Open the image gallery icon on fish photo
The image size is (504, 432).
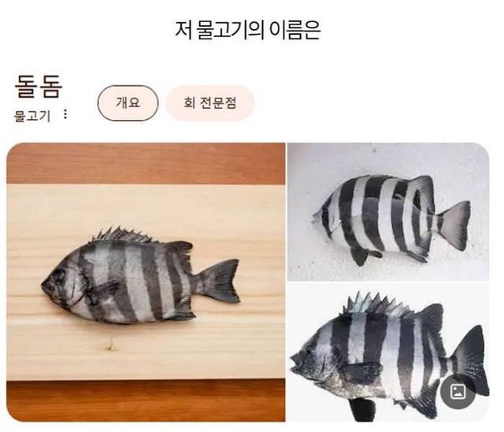pyautogui.click(x=458, y=392)
